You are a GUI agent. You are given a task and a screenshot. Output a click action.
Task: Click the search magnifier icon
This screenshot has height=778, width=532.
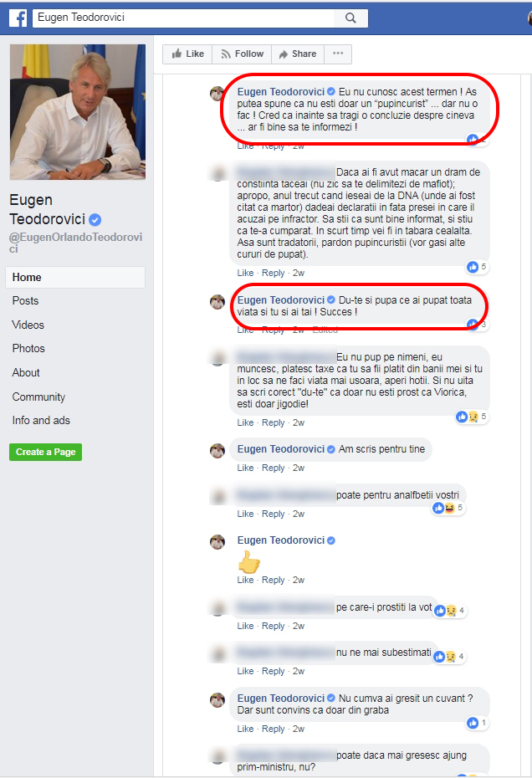[350, 18]
